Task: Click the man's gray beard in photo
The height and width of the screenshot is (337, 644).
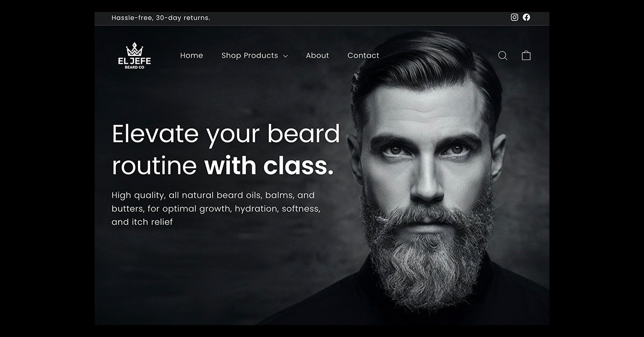Action: pos(427,252)
